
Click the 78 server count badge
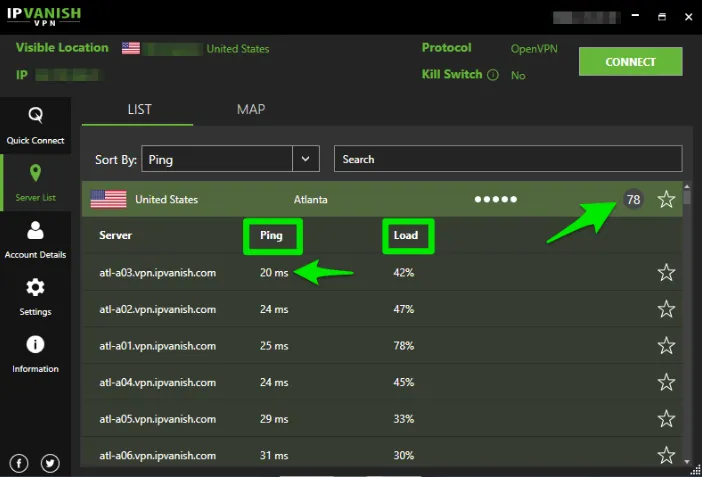(x=633, y=200)
